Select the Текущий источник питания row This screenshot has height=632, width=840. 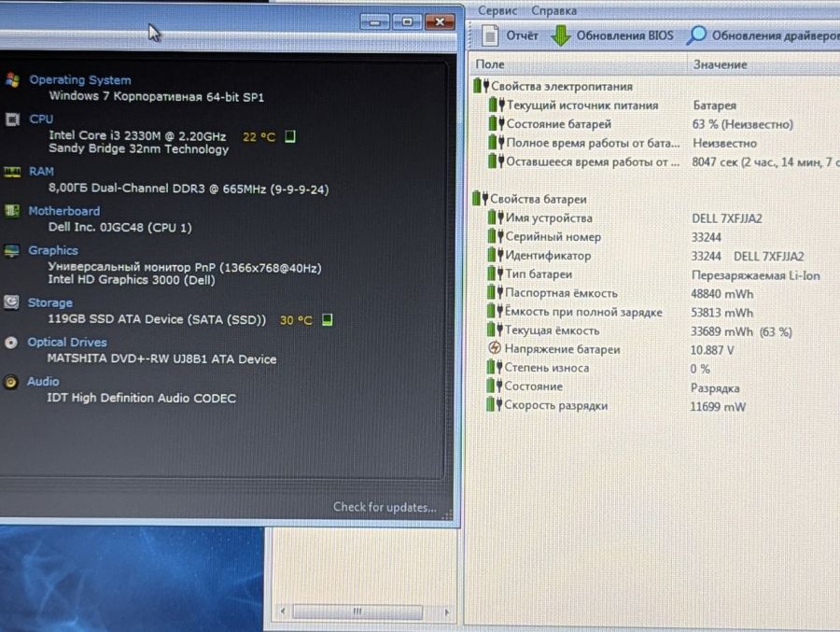665,105
